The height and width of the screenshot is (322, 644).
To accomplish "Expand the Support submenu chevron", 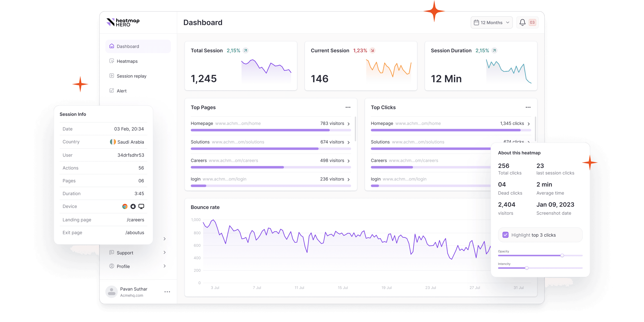I will (165, 252).
